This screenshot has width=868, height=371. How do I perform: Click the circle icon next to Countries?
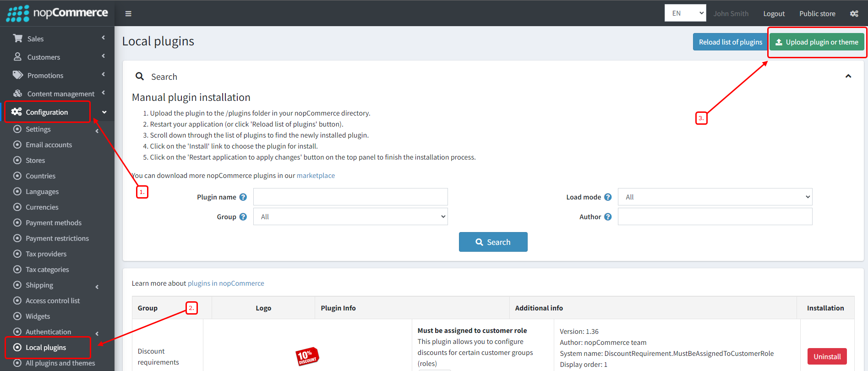click(17, 176)
